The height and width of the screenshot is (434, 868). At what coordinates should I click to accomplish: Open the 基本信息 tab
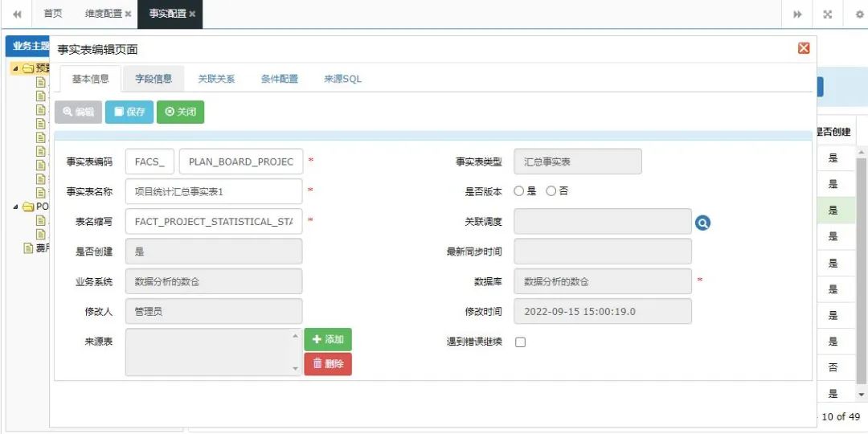pos(90,79)
